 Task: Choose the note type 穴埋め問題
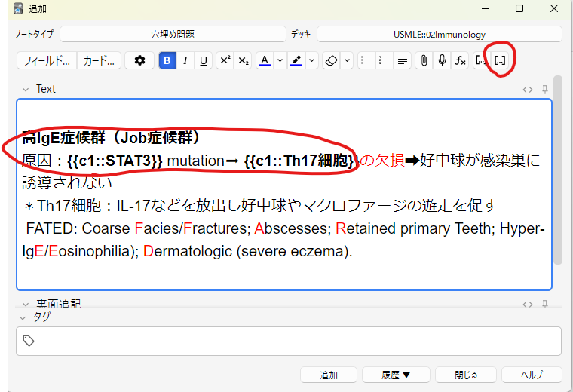click(x=173, y=35)
